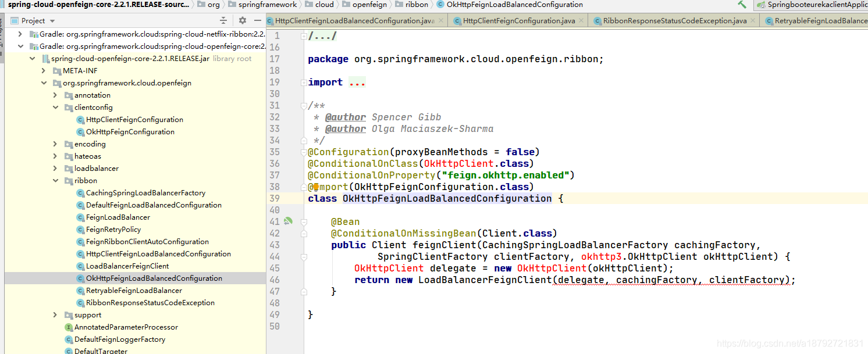Expand the annotation package

pos(56,95)
